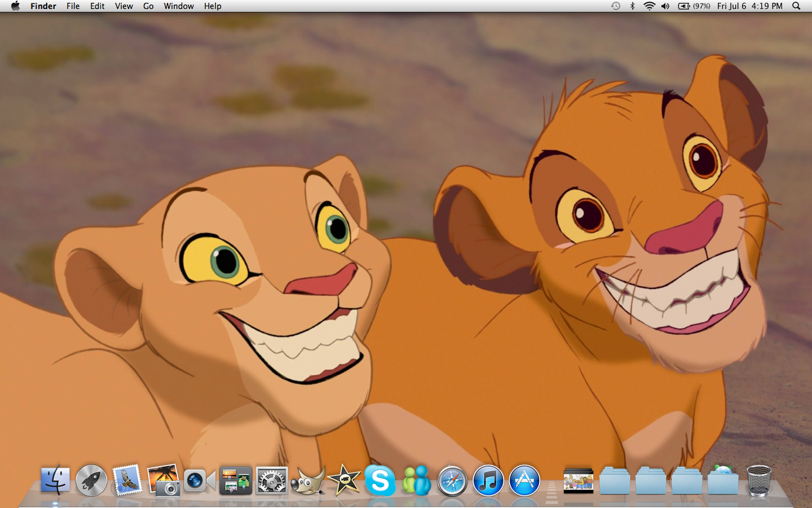Viewport: 812px width, 508px height.
Task: Open the volume control in the menu bar
Action: [665, 6]
